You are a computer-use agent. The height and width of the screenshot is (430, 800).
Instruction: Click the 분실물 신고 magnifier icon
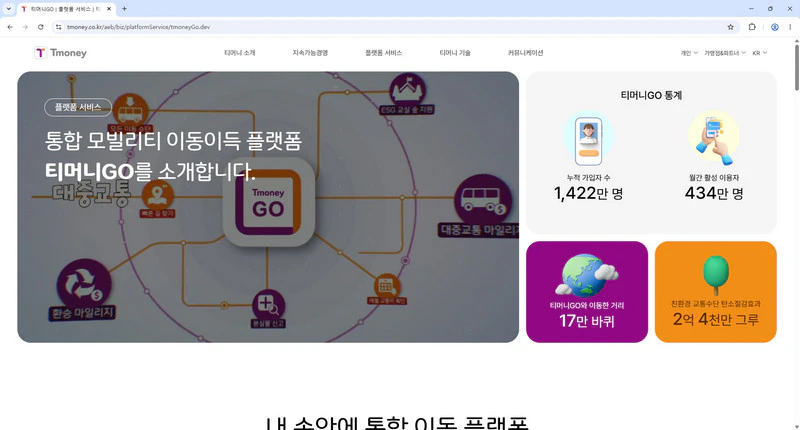(268, 305)
